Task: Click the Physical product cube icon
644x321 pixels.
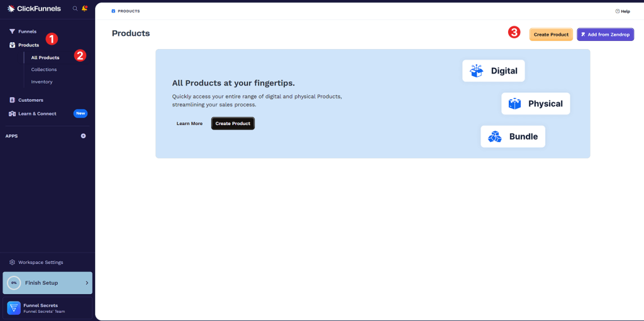Action: [514, 104]
